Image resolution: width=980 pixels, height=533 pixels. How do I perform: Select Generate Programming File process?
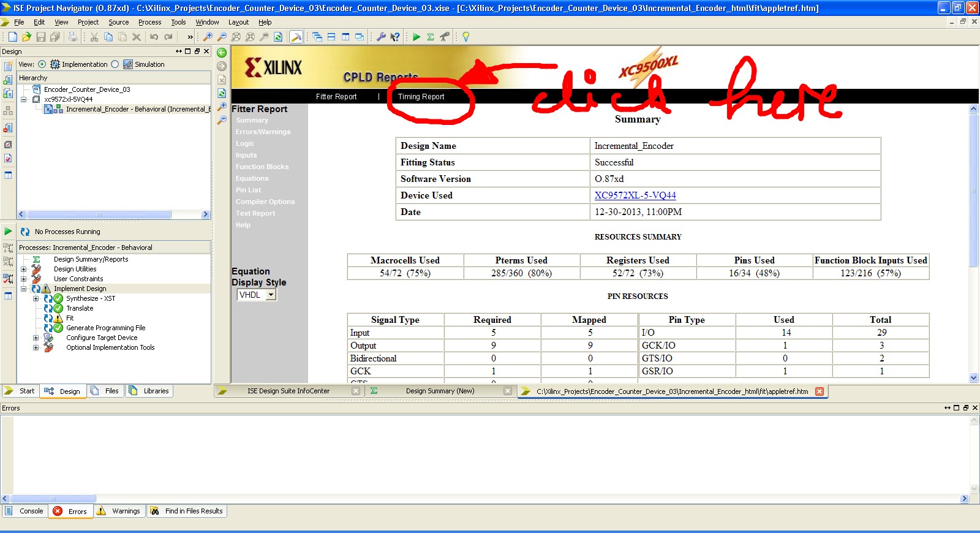coord(105,328)
